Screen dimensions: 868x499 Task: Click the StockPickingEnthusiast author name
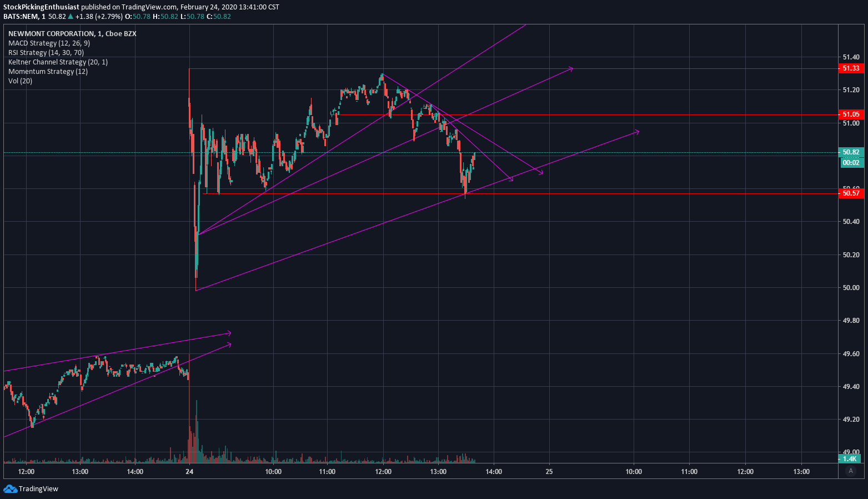click(42, 7)
